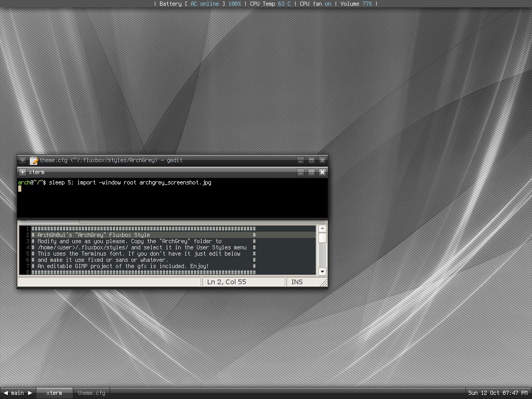Image resolution: width=532 pixels, height=399 pixels.
Task: Click the xterm title bar label
Action: coord(37,172)
